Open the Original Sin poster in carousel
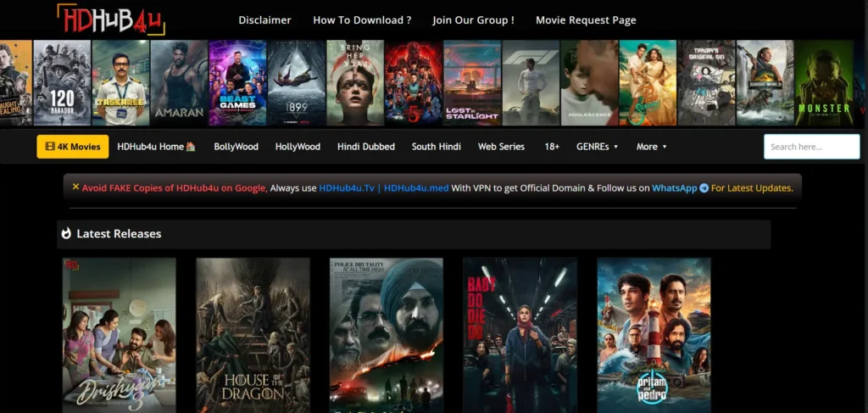This screenshot has height=413, width=868. [x=706, y=82]
